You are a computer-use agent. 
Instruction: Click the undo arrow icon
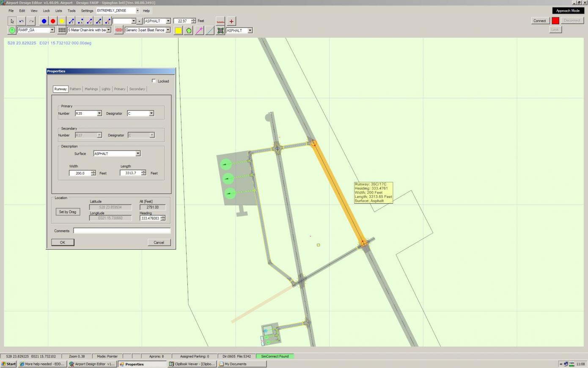click(x=22, y=21)
